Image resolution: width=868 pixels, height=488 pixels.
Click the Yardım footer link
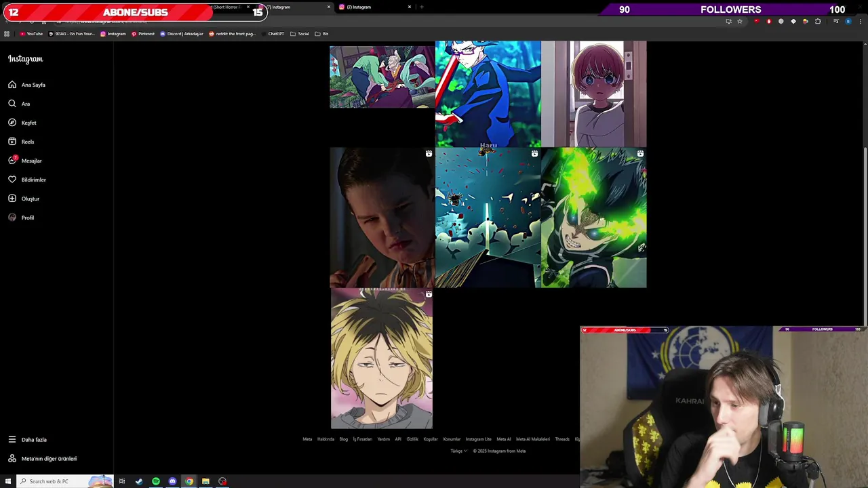point(384,439)
